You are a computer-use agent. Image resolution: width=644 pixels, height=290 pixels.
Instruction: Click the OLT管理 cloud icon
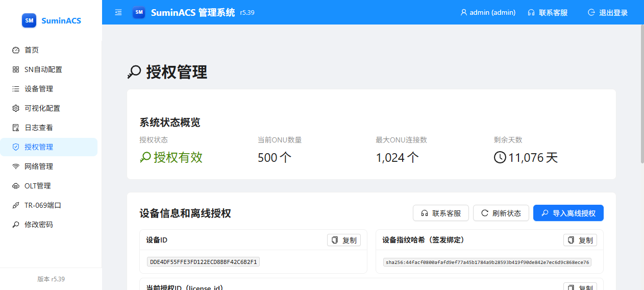click(x=16, y=186)
